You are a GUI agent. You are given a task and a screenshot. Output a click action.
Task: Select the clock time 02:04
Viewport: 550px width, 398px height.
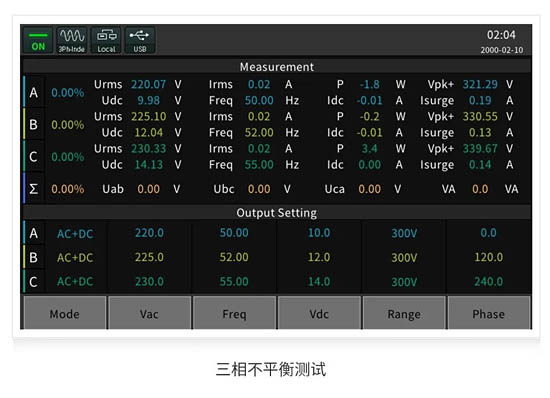pos(501,35)
